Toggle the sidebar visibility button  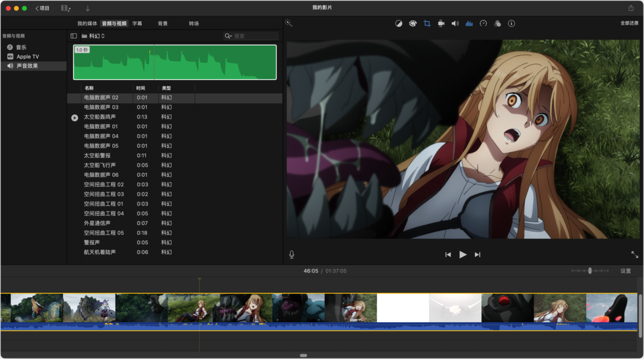point(73,36)
